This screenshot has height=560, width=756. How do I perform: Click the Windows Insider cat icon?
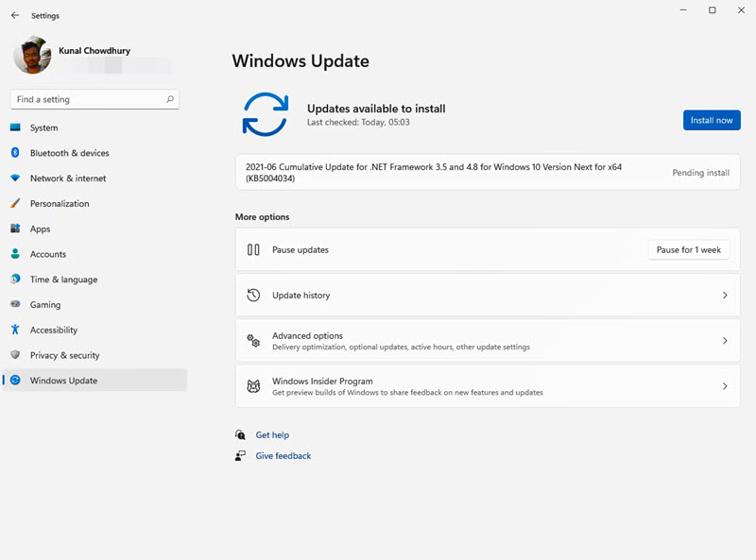(x=253, y=386)
